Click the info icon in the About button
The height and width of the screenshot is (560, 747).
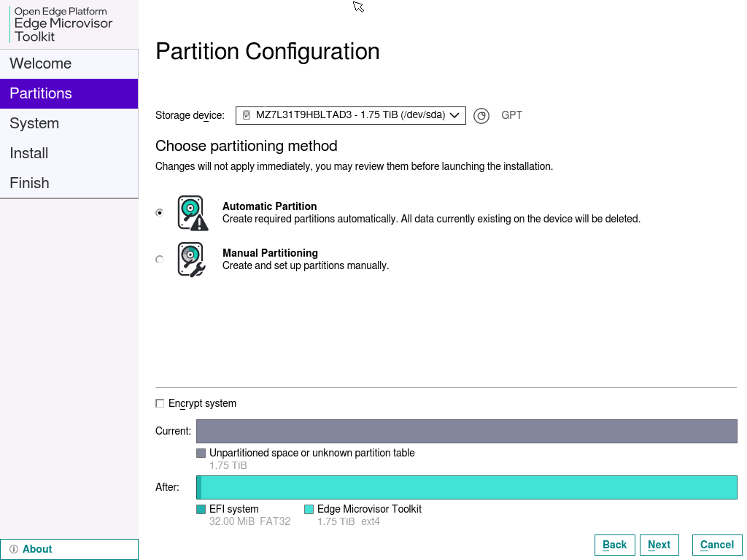14,549
